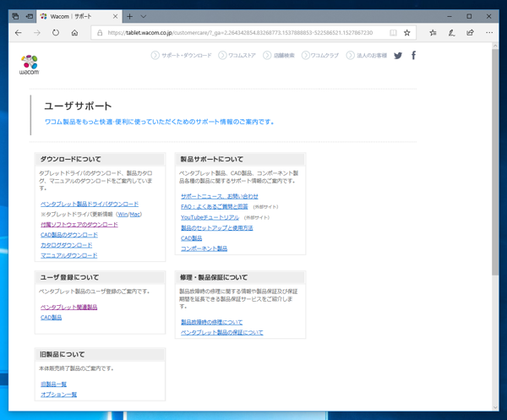The height and width of the screenshot is (420, 507).
Task: Click the Win driver update link
Action: click(x=123, y=215)
